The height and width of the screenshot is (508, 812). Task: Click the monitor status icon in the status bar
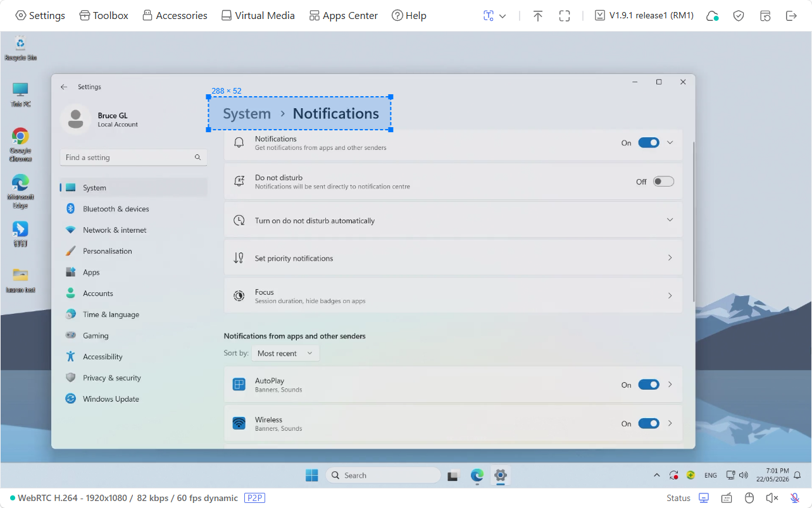point(704,498)
